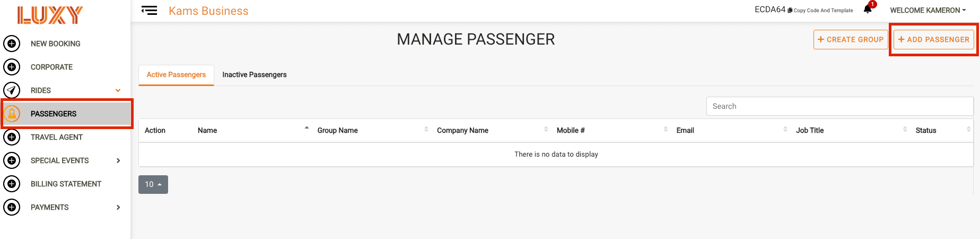
Task: Select Passengers in the sidebar
Action: (x=66, y=114)
